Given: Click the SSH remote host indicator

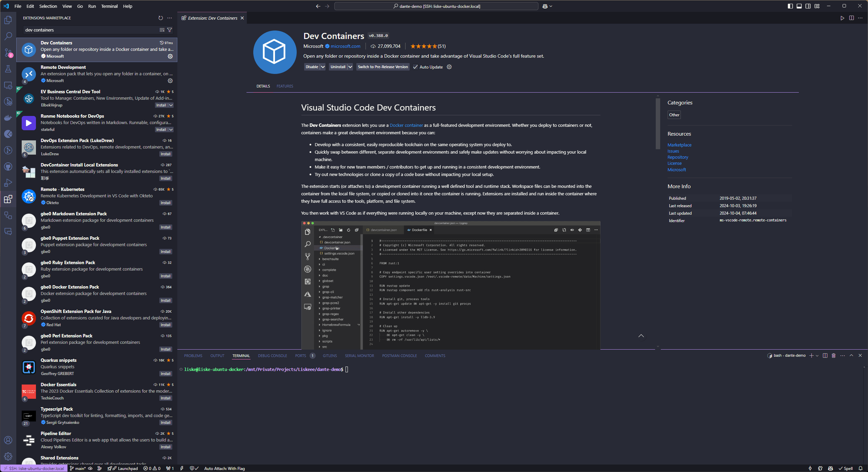Looking at the screenshot, I should click(33, 468).
